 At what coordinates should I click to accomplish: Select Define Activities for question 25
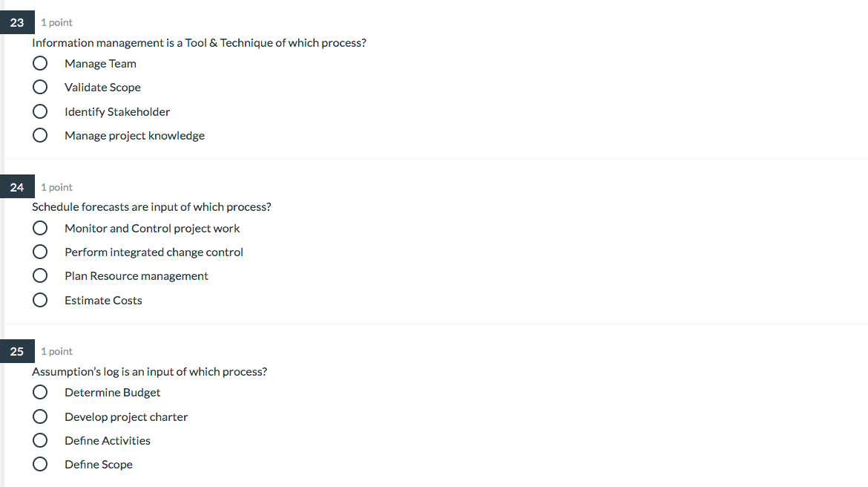tap(39, 440)
